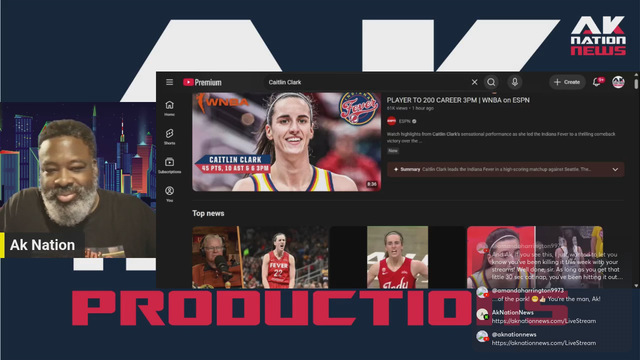Image resolution: width=640 pixels, height=360 pixels.
Task: Open the account avatar menu
Action: pos(618,82)
